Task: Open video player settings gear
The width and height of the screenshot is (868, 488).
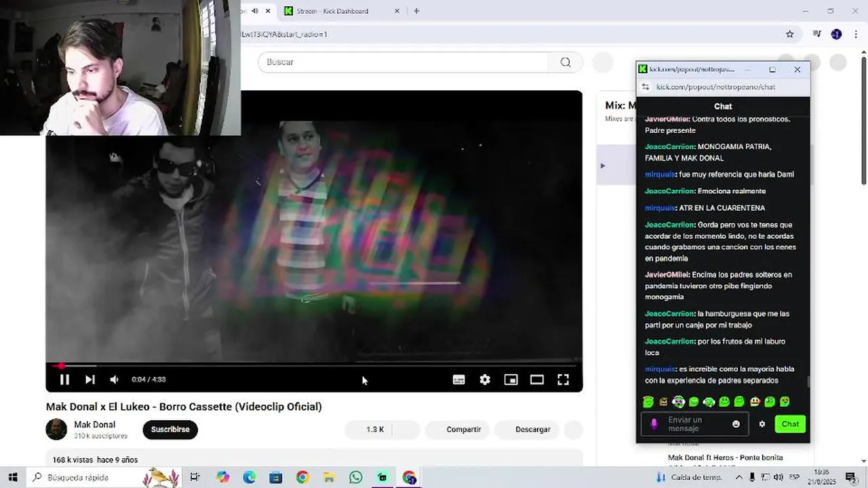Action: tap(485, 380)
